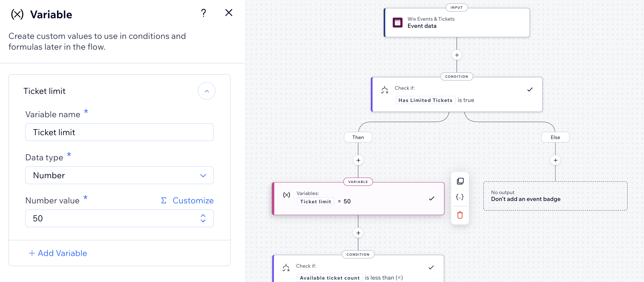Close the Variable panel
The width and height of the screenshot is (644, 282).
pyautogui.click(x=229, y=13)
